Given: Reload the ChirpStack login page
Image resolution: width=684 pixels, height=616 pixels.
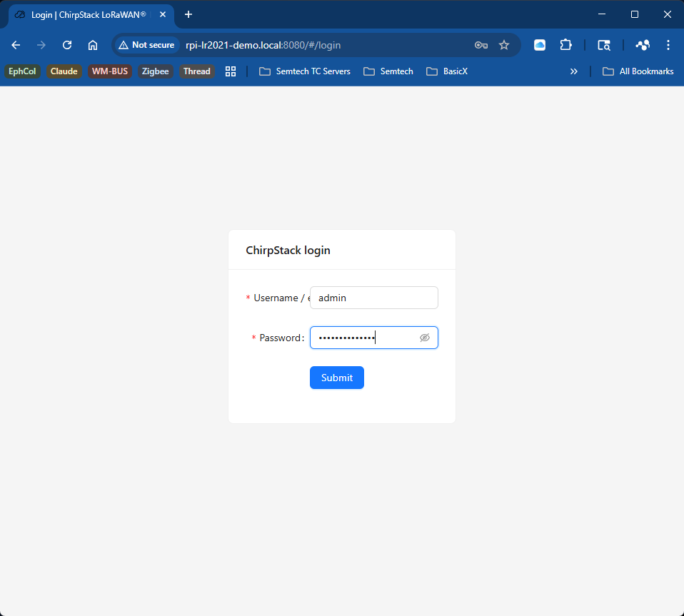Looking at the screenshot, I should (66, 45).
